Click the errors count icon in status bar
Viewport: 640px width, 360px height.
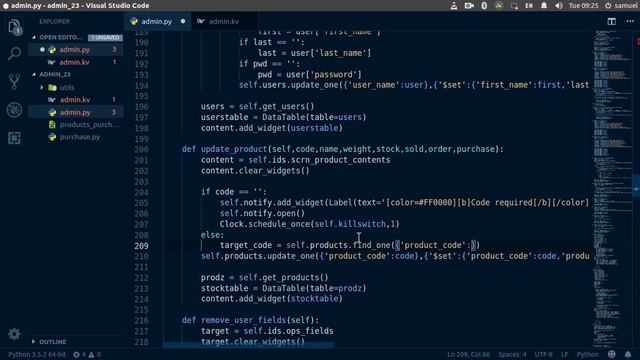76,355
